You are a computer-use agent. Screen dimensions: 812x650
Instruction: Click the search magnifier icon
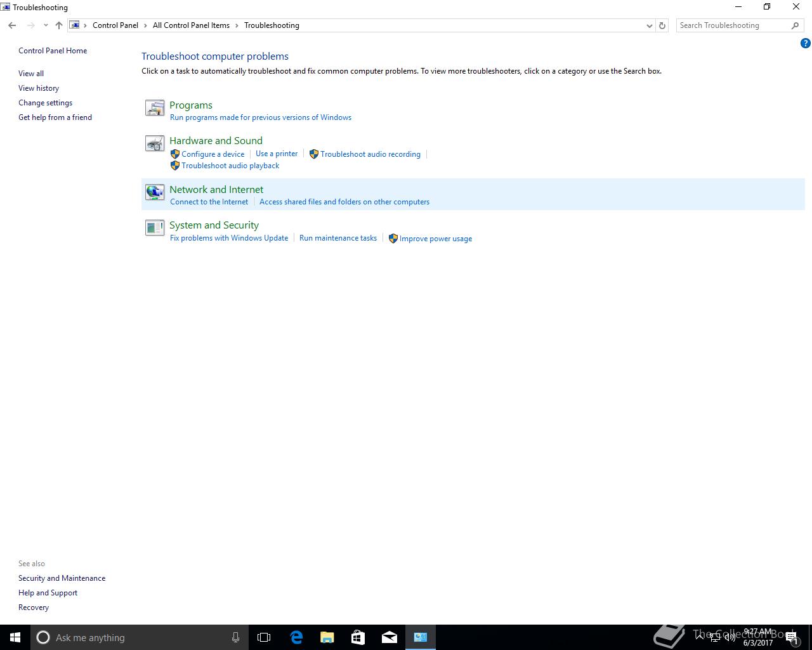[795, 25]
